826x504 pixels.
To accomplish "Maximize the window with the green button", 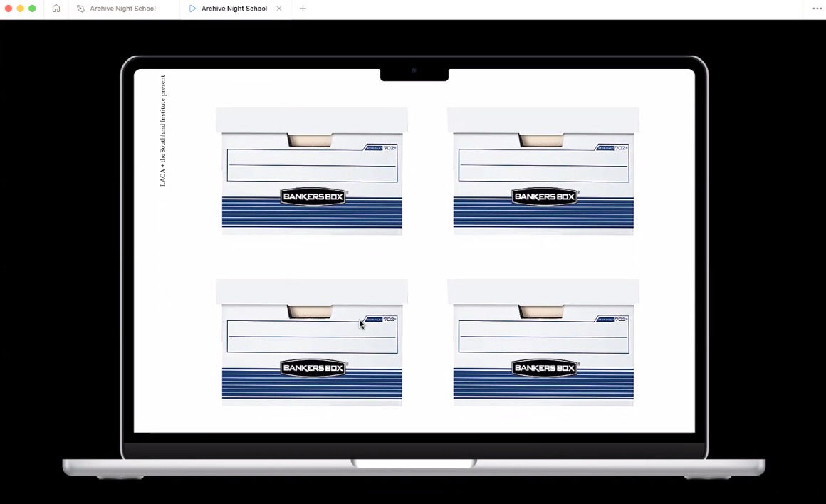I will (x=32, y=9).
